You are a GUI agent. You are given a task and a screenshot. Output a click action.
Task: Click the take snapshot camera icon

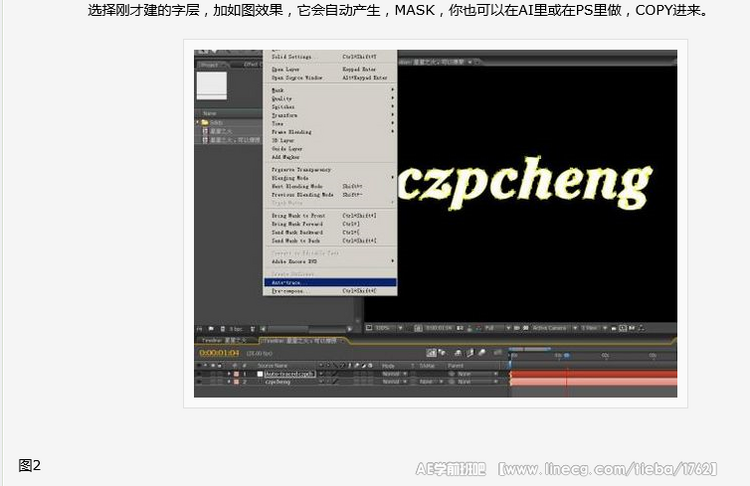click(460, 328)
